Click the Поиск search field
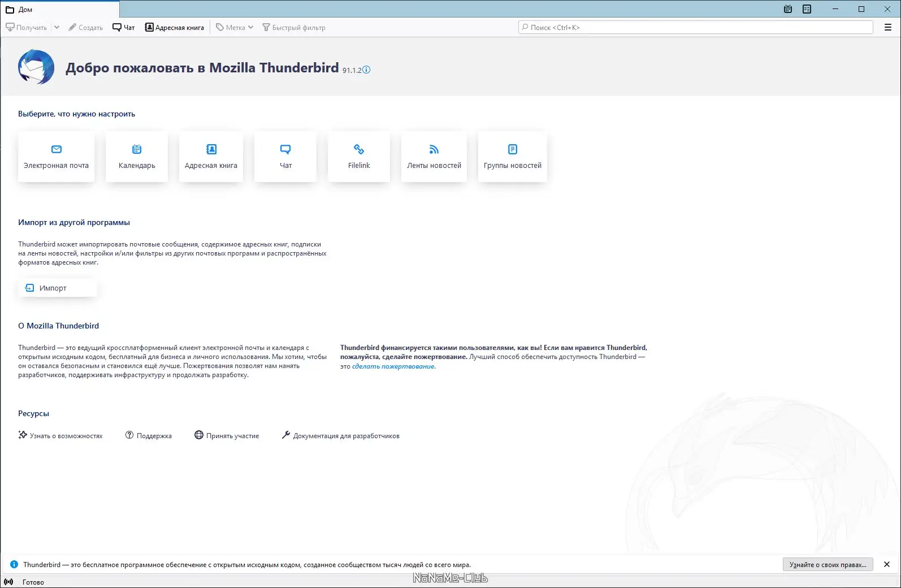901x588 pixels. point(696,27)
